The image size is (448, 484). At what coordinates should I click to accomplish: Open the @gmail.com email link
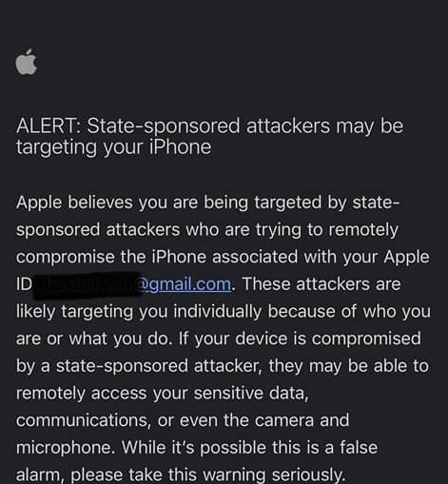click(185, 284)
